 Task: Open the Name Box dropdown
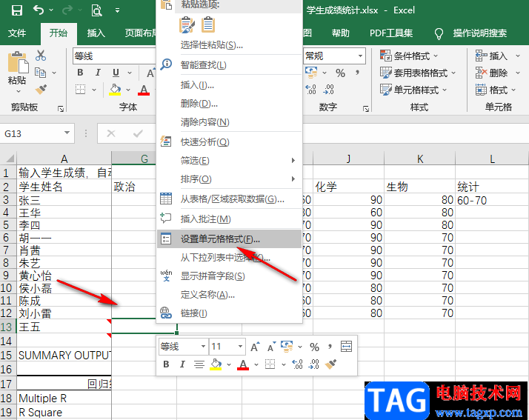[x=67, y=133]
